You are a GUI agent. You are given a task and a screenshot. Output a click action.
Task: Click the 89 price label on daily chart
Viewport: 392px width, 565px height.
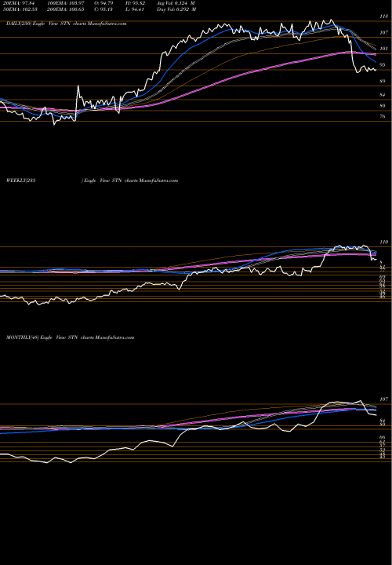(x=383, y=82)
